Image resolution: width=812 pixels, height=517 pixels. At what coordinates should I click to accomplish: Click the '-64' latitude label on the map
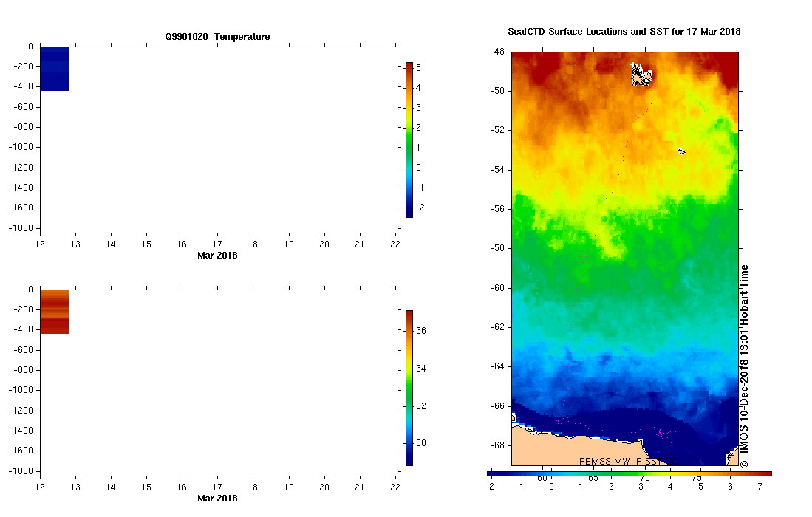point(497,366)
